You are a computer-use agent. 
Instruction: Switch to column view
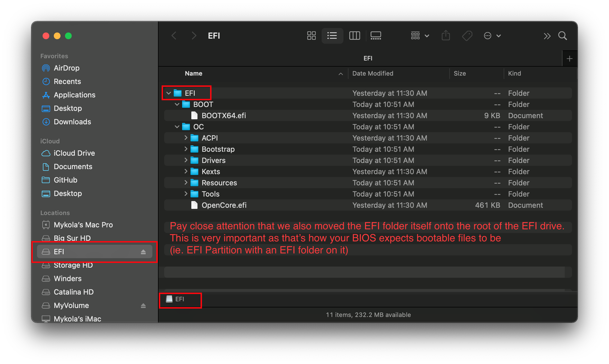[354, 36]
